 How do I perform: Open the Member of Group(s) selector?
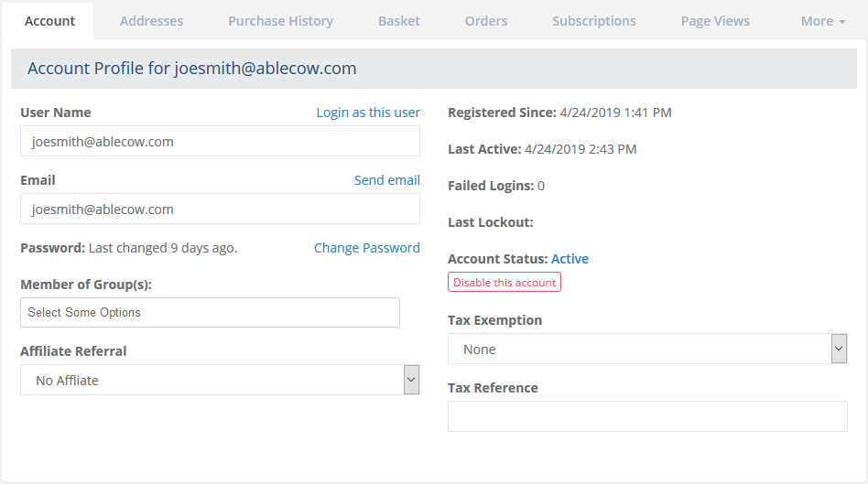[210, 312]
